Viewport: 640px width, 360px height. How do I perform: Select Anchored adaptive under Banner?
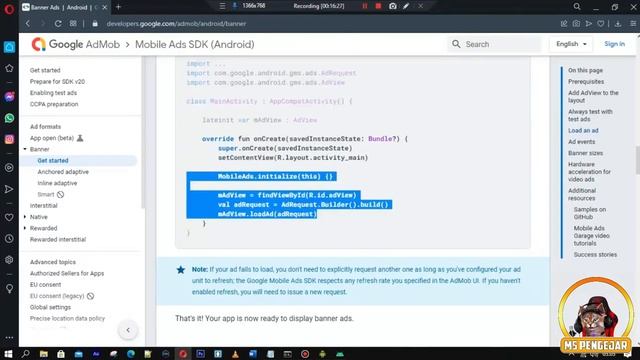63,172
